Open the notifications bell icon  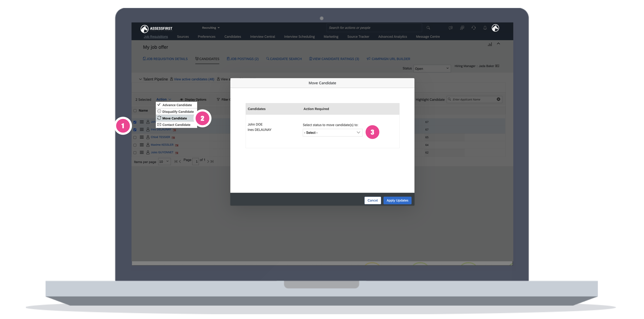point(485,28)
